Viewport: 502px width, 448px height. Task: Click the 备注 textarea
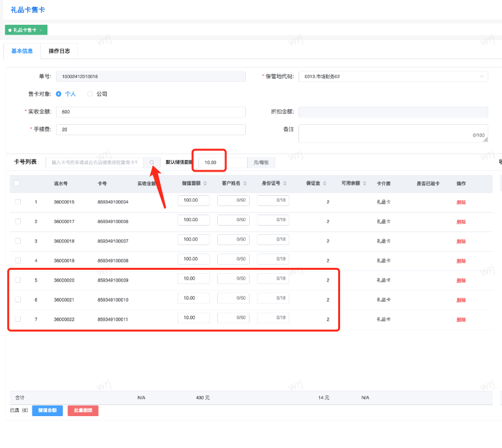point(393,133)
